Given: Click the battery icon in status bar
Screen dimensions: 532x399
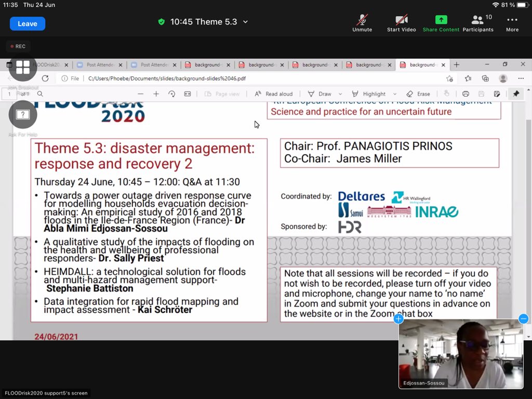Looking at the screenshot, I should (523, 5).
